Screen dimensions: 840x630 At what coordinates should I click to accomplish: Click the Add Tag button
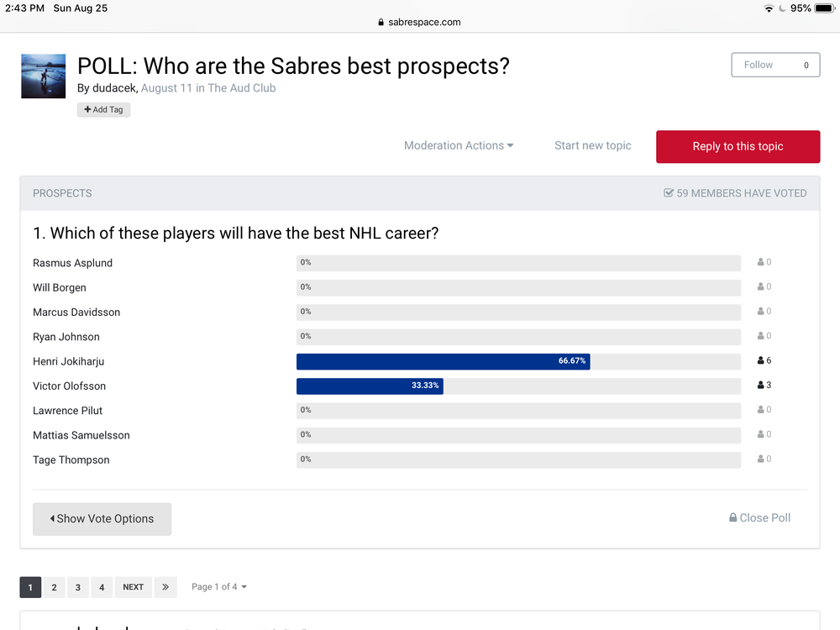[x=103, y=109]
